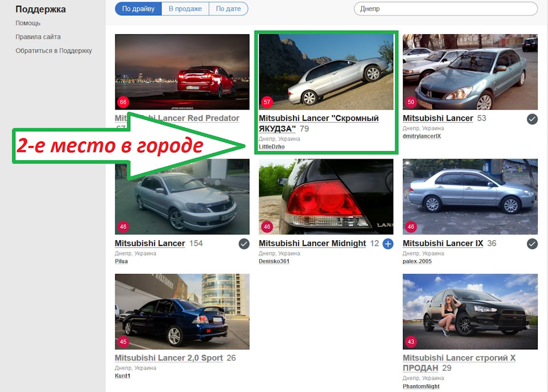Sort by drive with По драйву tab

pos(138,9)
